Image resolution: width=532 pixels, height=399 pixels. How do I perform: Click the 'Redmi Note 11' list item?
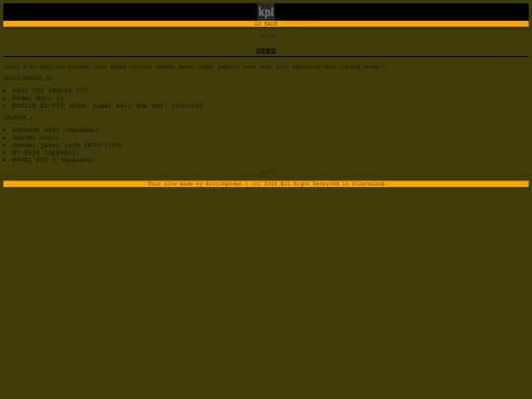pos(37,98)
